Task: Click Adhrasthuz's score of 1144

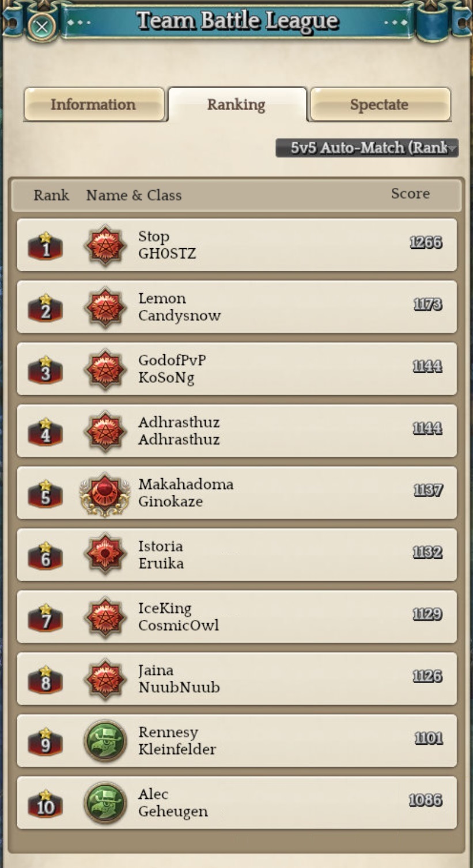Action: (427, 428)
